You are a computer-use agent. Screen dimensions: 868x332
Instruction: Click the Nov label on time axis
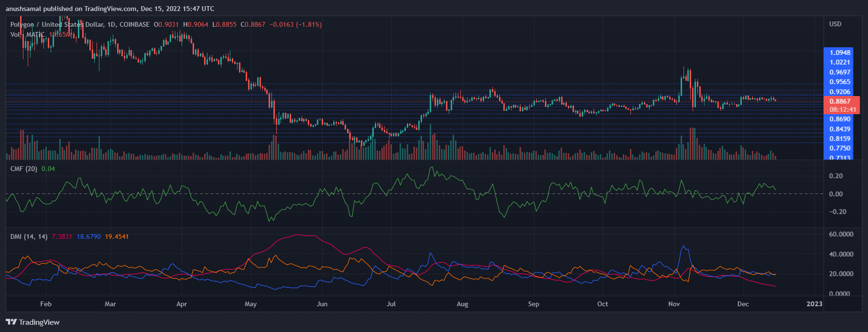(674, 304)
